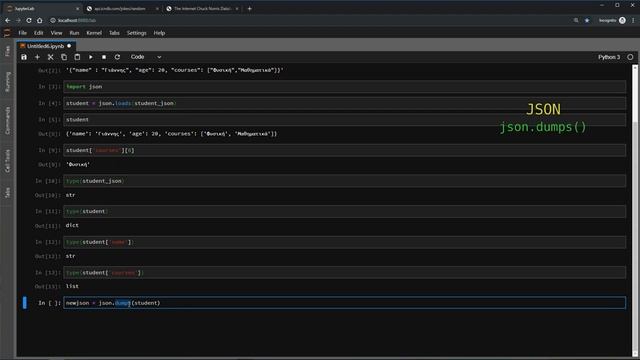The image size is (640, 360).
Task: Click the type(student['courses']) code cell
Action: point(344,273)
